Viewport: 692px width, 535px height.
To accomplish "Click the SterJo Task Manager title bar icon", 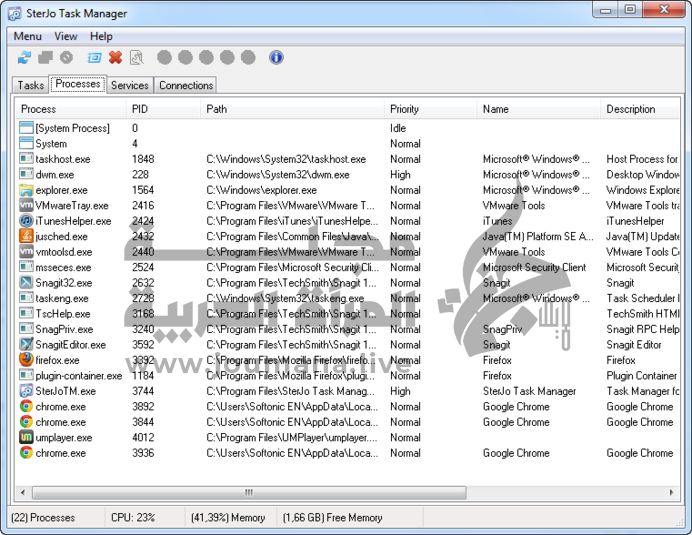I will pos(14,13).
